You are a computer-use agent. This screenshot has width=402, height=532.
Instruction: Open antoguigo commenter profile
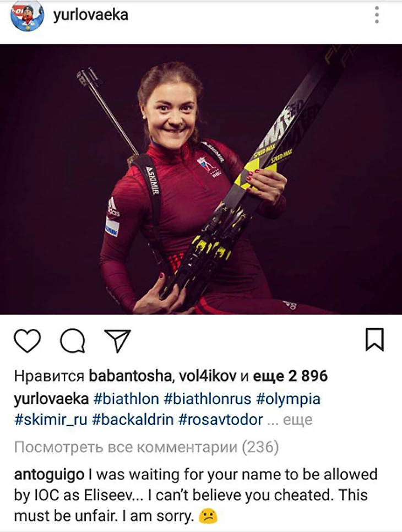click(49, 475)
